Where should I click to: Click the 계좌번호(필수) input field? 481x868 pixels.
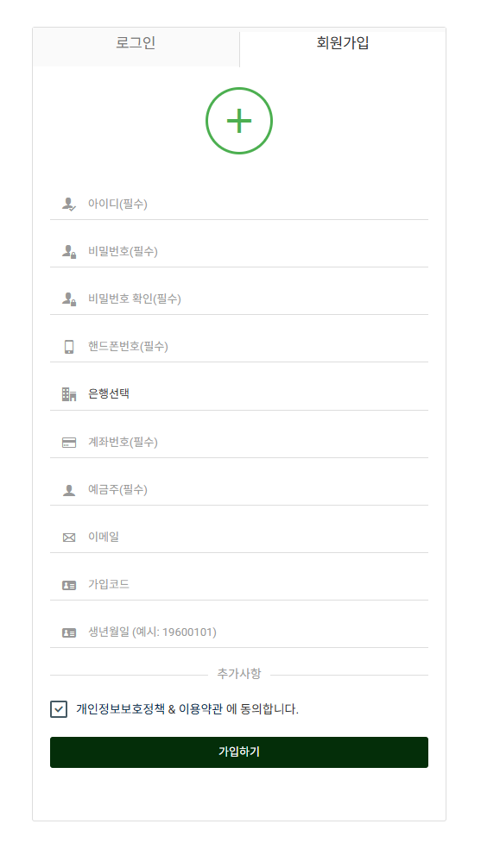pyautogui.click(x=239, y=443)
